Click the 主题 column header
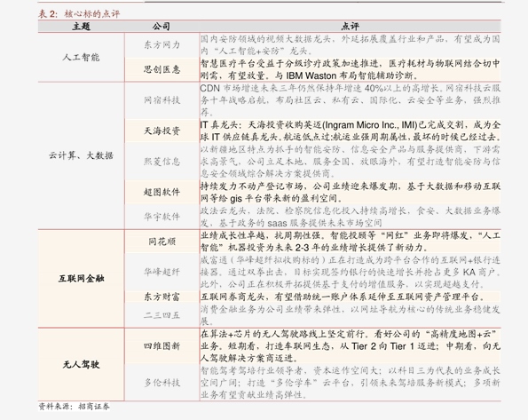The height and width of the screenshot is (420, 528). [x=81, y=27]
